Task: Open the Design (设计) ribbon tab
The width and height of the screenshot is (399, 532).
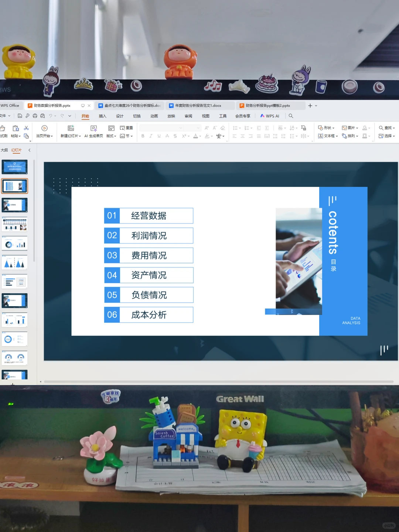Action: [x=120, y=116]
